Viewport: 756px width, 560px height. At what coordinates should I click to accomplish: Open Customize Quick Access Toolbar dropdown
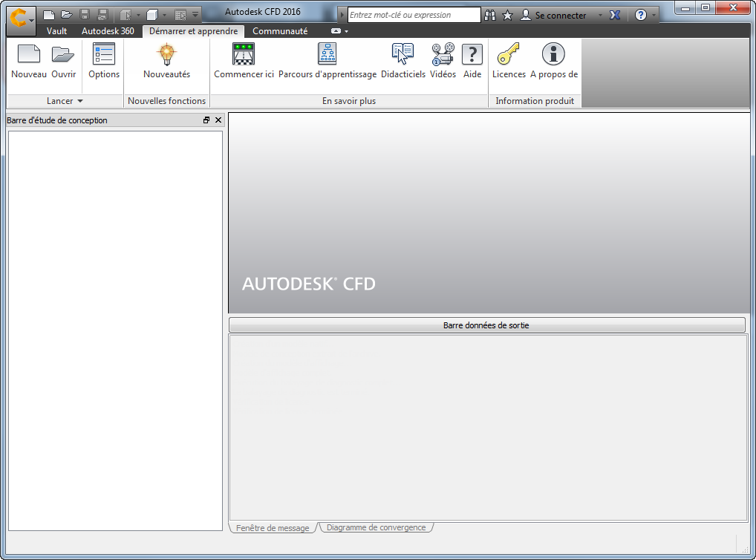tap(195, 15)
